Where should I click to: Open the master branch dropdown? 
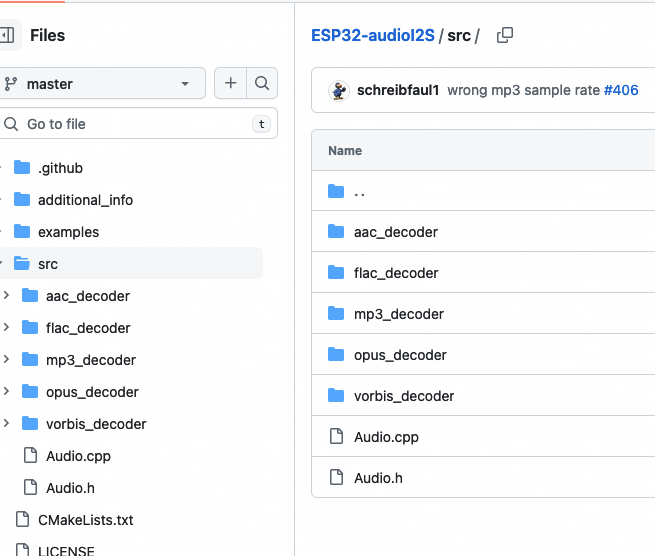click(102, 84)
